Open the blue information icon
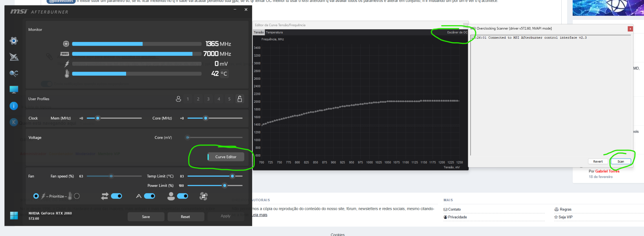This screenshot has width=644, height=236. 14,106
